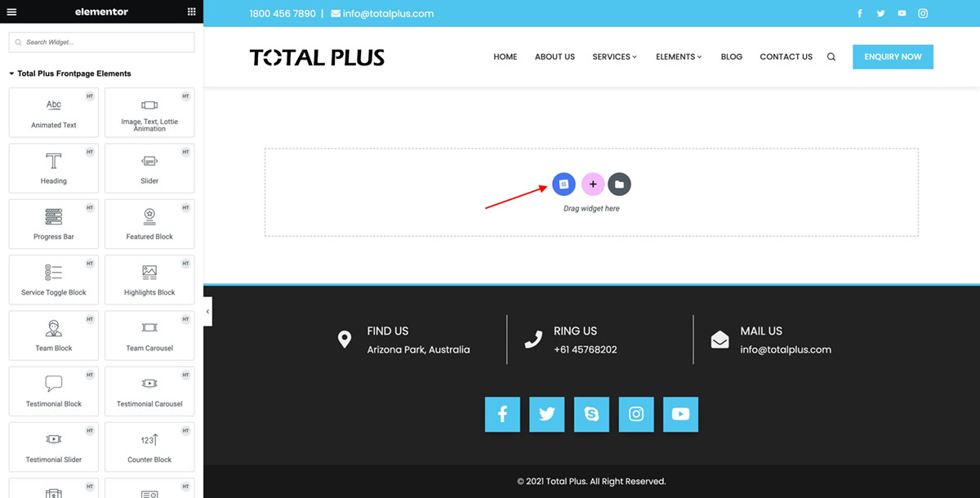
Task: Expand the ELEMENTS dropdown menu
Action: tap(679, 57)
